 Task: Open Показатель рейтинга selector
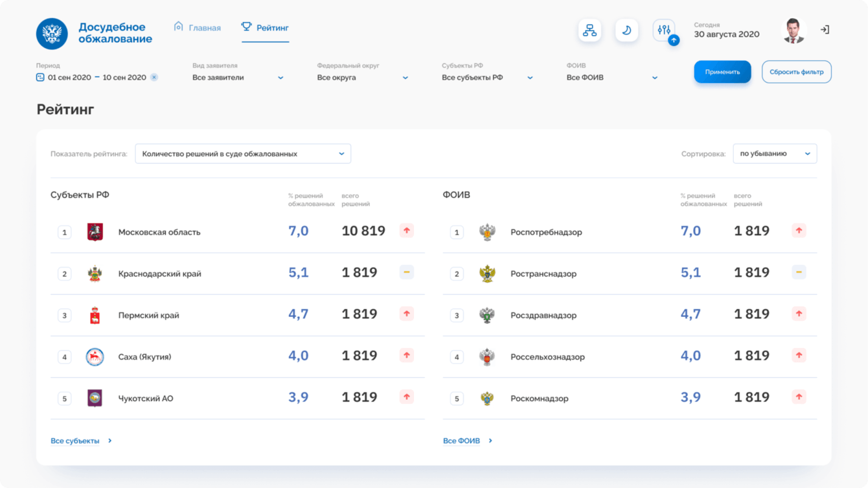point(243,154)
